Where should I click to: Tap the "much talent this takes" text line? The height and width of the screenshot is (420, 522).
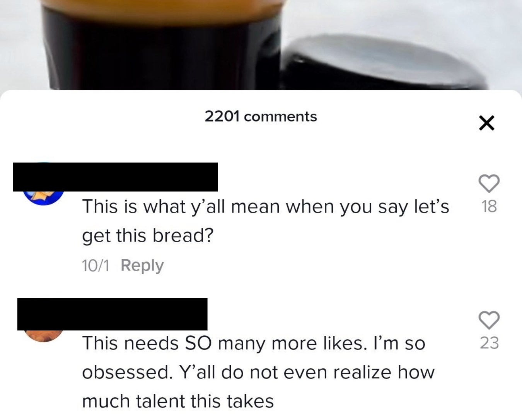click(178, 401)
